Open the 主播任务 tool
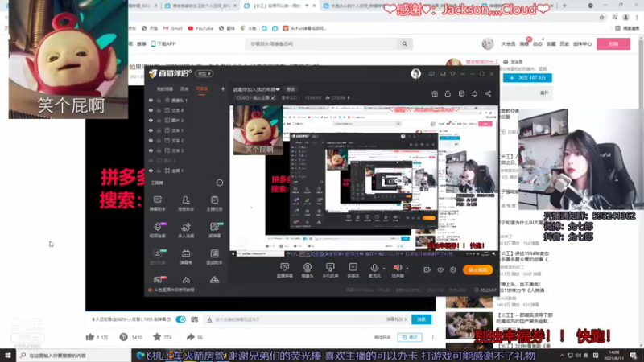 (x=214, y=204)
